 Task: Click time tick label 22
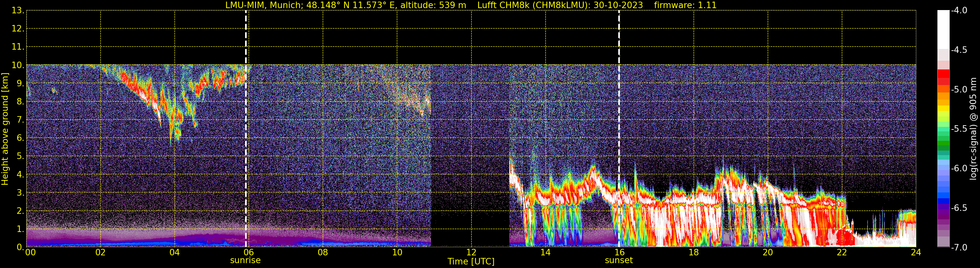coord(842,252)
